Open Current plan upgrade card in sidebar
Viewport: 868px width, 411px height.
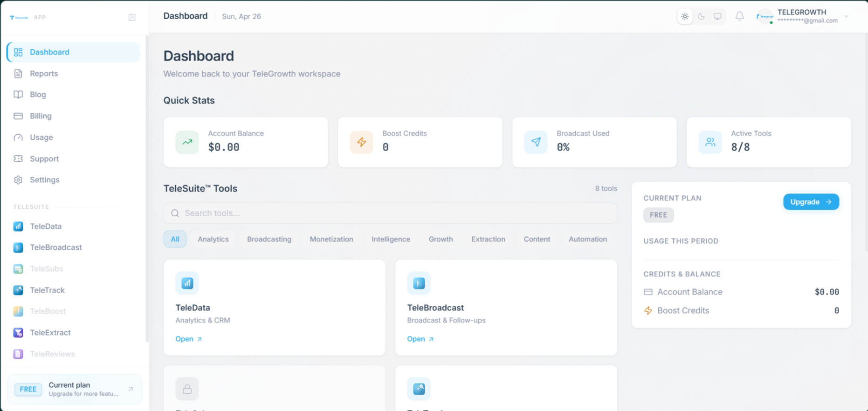click(75, 389)
